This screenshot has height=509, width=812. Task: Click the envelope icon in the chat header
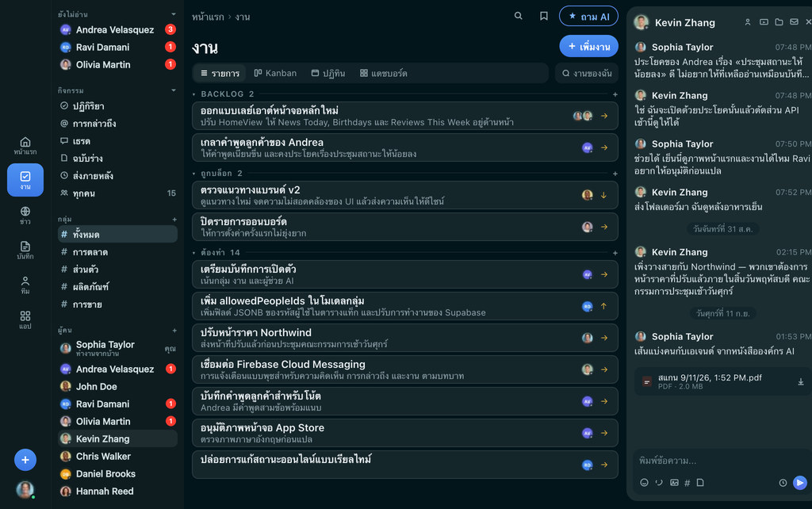point(794,22)
